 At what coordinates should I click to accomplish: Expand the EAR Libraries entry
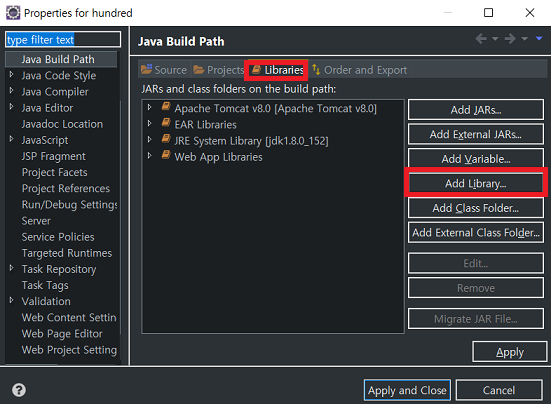(150, 123)
